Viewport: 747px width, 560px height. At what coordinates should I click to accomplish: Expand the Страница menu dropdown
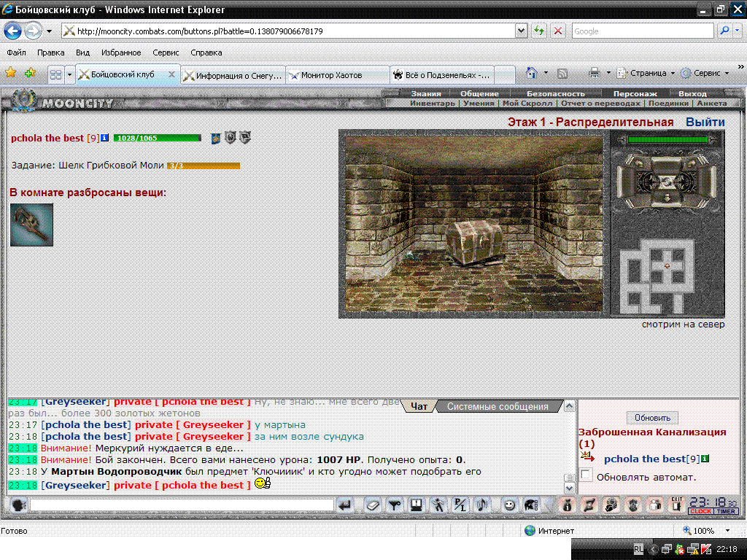click(673, 74)
